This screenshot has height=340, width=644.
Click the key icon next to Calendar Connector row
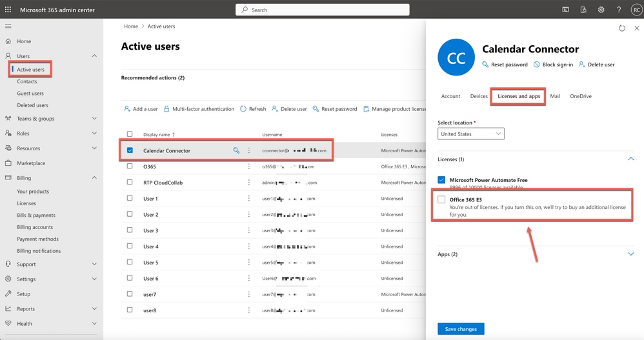[x=236, y=150]
